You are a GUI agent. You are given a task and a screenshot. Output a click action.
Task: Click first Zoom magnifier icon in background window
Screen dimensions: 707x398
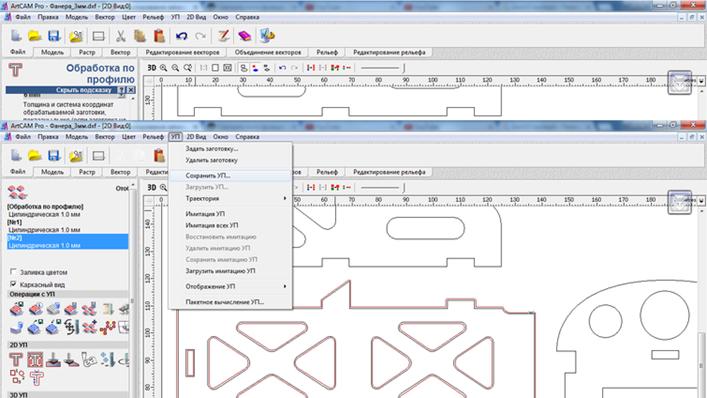point(163,68)
